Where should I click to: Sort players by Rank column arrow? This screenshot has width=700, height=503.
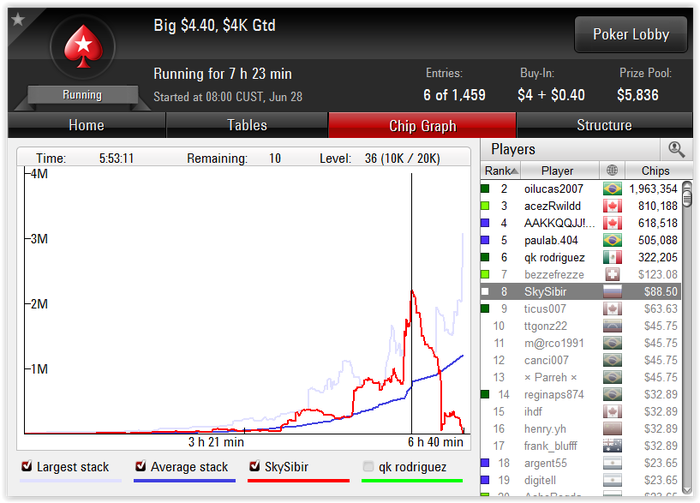(514, 171)
